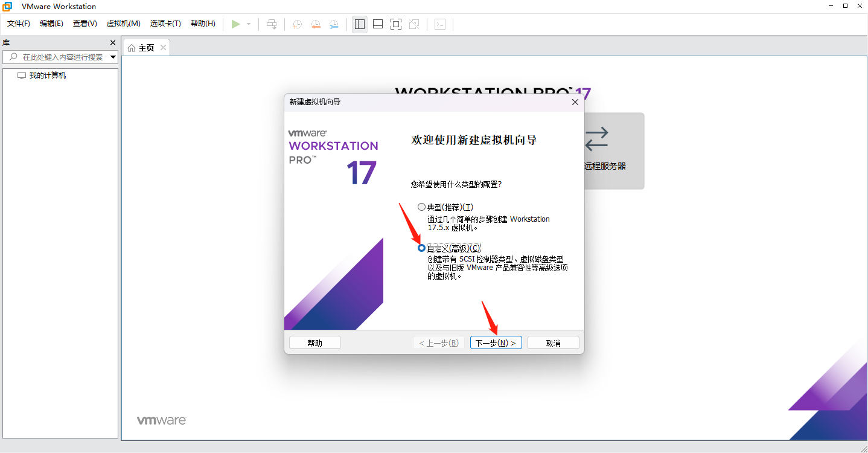
Task: Click the console view toolbar icon
Action: point(441,24)
